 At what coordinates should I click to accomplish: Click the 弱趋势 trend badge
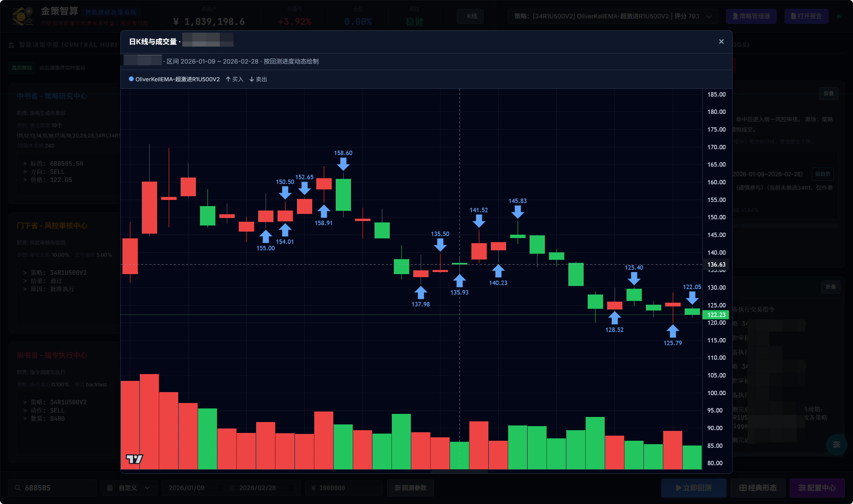tap(822, 174)
